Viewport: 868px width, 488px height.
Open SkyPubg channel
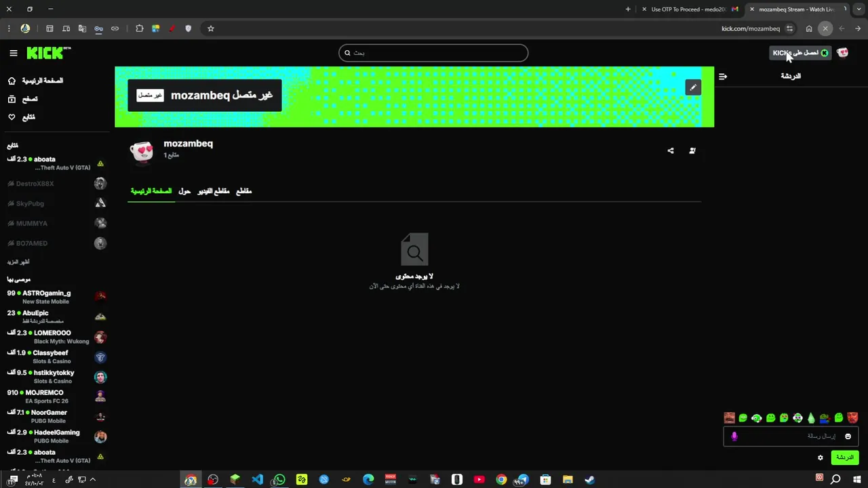tap(57, 203)
